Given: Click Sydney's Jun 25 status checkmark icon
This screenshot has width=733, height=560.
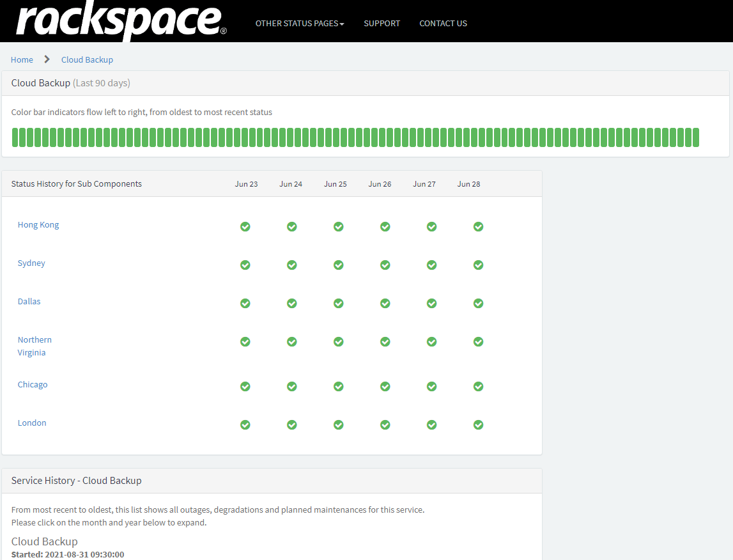Looking at the screenshot, I should click(x=338, y=265).
